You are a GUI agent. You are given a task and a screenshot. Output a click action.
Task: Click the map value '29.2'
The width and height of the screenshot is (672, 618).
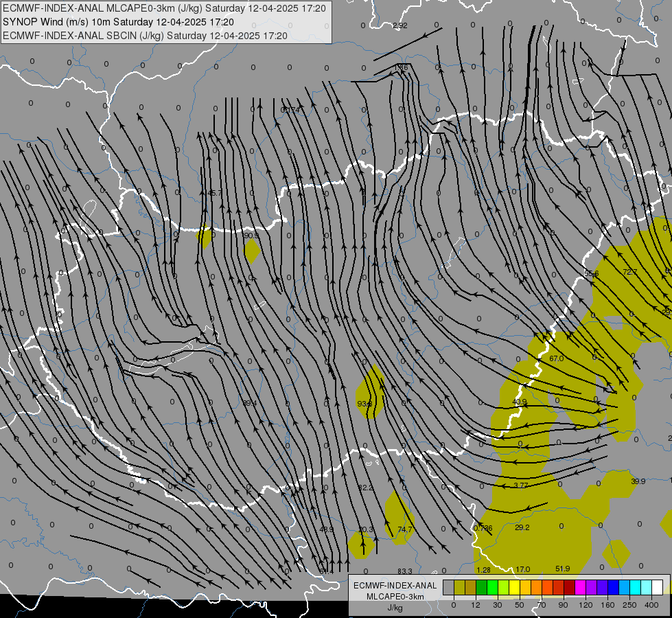click(522, 527)
